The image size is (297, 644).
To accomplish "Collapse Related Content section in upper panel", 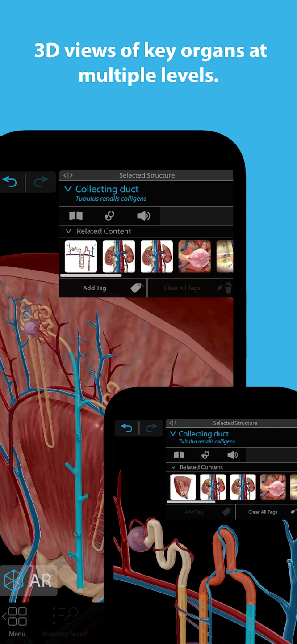I will 68,231.
